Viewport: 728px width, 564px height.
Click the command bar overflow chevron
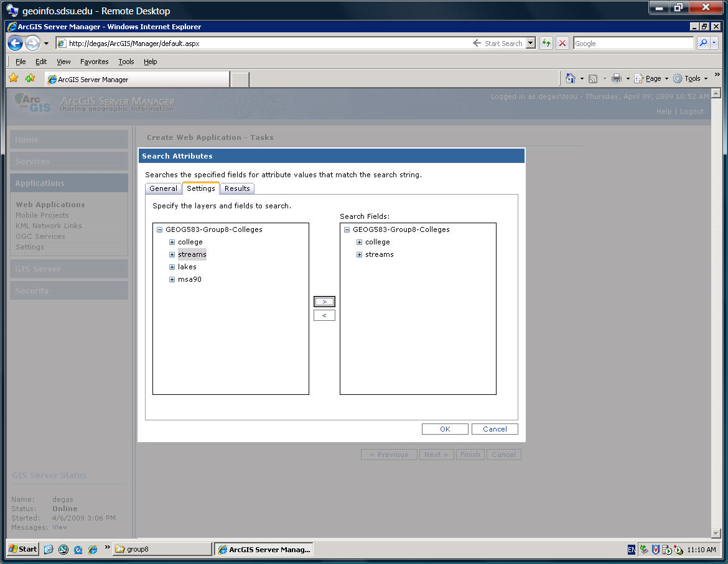pyautogui.click(x=717, y=74)
